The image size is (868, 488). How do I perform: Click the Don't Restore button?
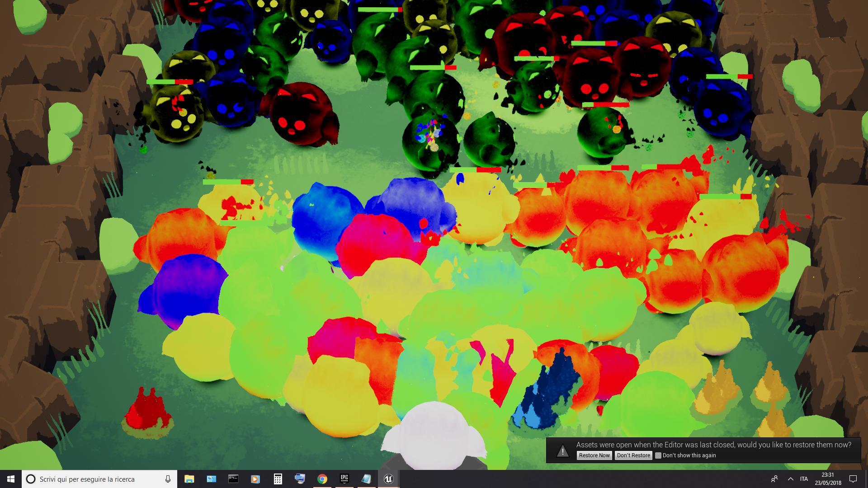633,455
